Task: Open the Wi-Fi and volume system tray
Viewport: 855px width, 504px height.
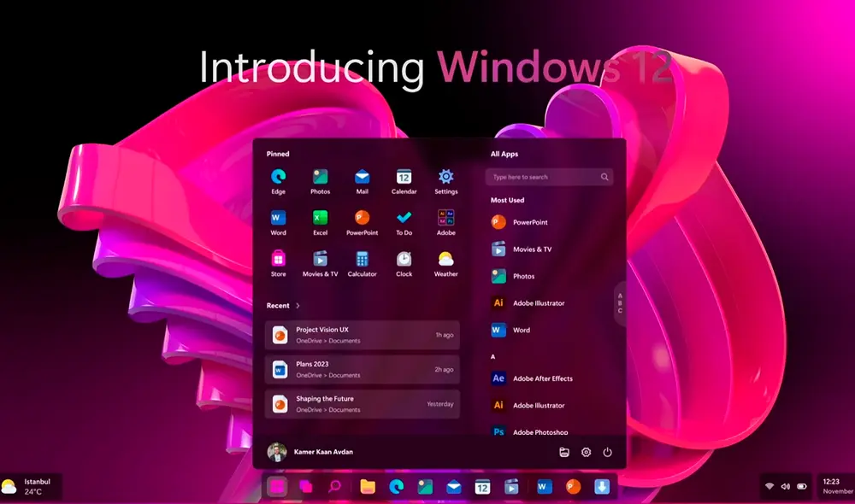Action: tap(784, 486)
